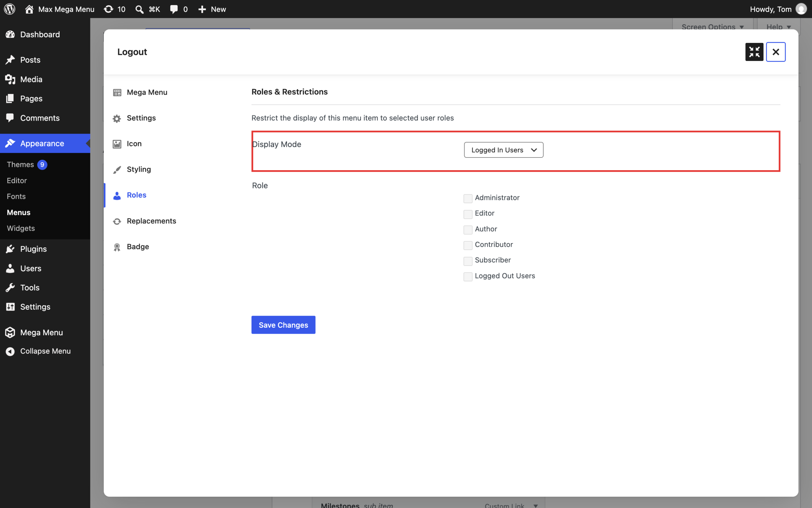Click the Pages icon in sidebar
The height and width of the screenshot is (508, 812).
(x=10, y=98)
